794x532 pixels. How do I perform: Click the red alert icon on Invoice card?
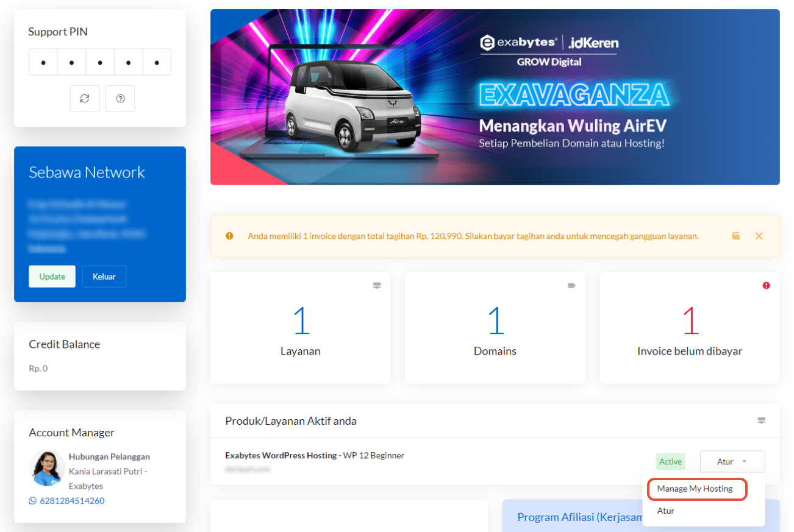766,285
